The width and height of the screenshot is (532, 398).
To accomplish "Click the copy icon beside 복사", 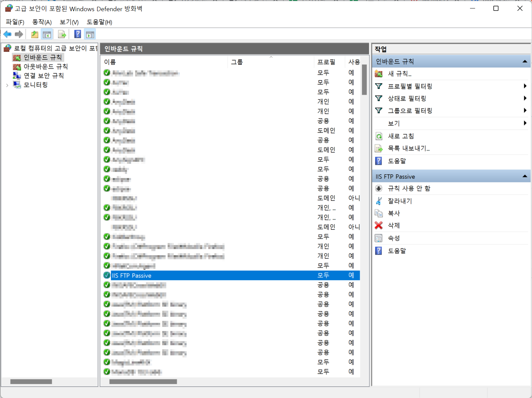I will [379, 213].
